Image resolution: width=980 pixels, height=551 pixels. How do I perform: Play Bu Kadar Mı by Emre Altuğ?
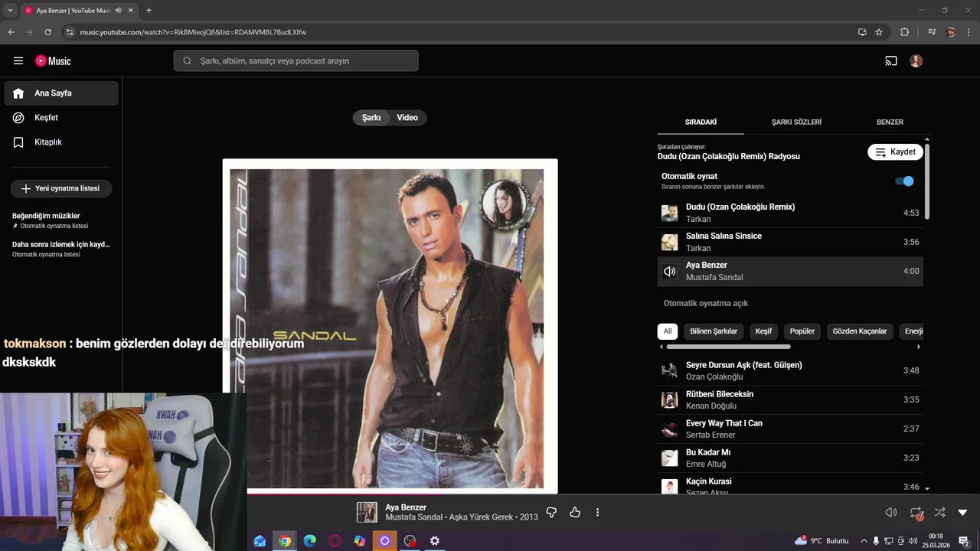tap(790, 458)
